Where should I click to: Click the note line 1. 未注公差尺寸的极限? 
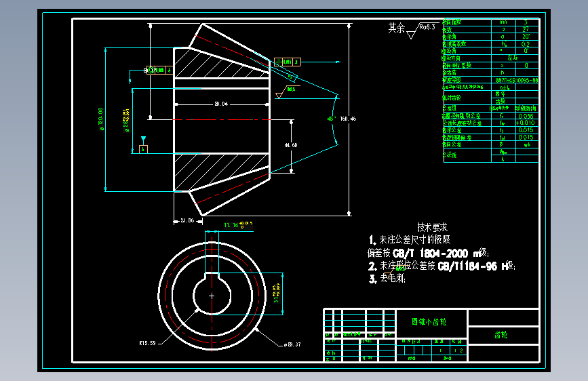pos(410,239)
